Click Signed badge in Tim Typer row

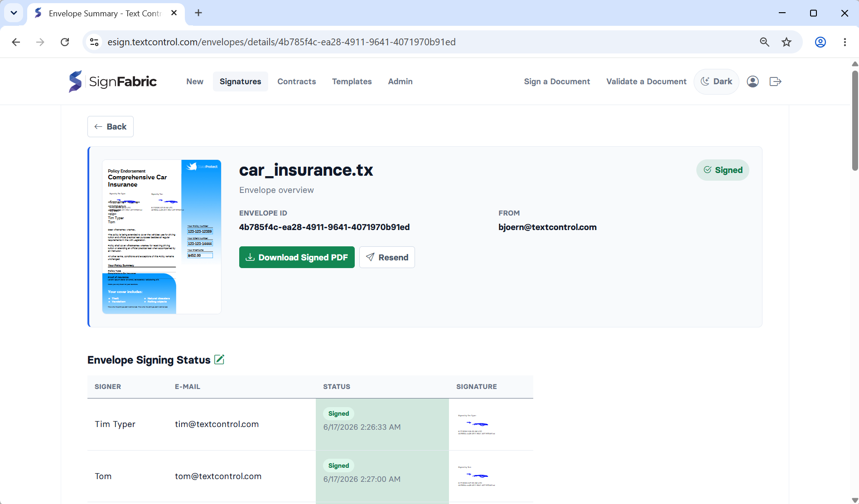338,413
